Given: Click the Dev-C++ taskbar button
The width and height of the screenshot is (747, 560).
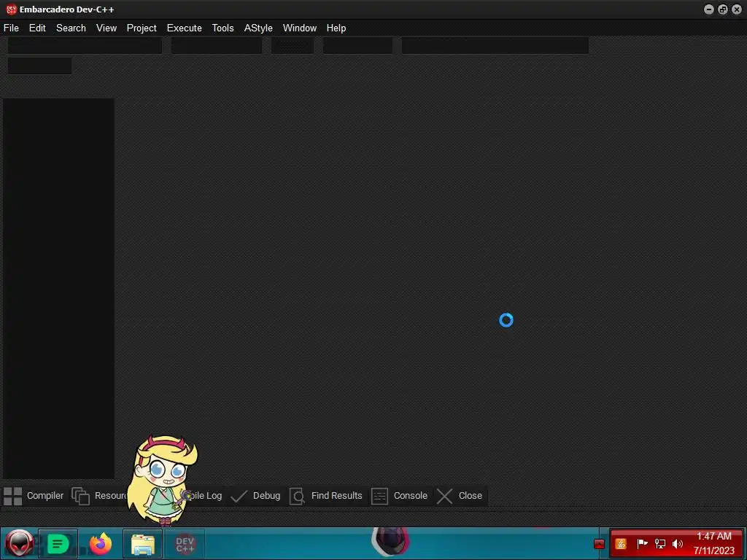Looking at the screenshot, I should click(185, 543).
